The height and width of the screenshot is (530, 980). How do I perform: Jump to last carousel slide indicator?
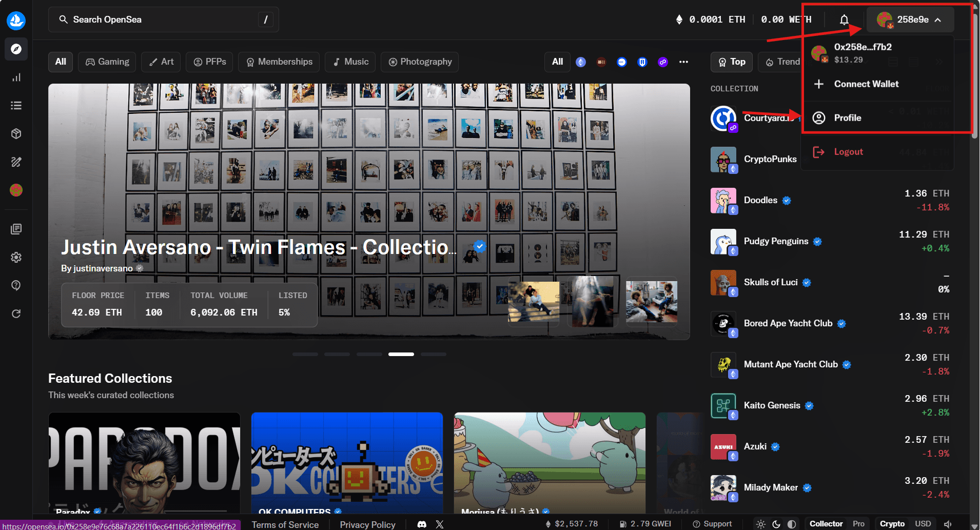coord(434,354)
